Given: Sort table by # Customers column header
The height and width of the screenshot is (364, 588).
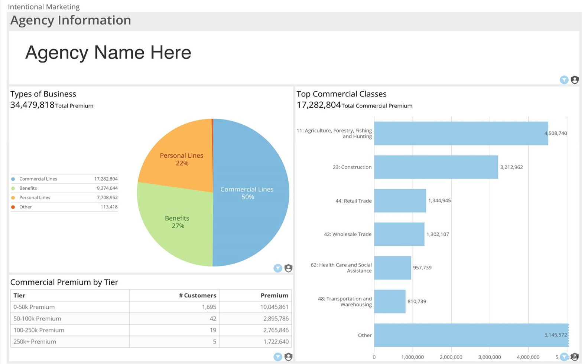Looking at the screenshot, I should (197, 295).
